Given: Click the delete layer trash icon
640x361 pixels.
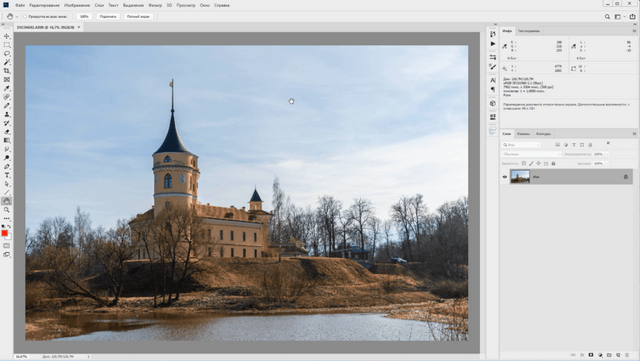Looking at the screenshot, I should 627,355.
